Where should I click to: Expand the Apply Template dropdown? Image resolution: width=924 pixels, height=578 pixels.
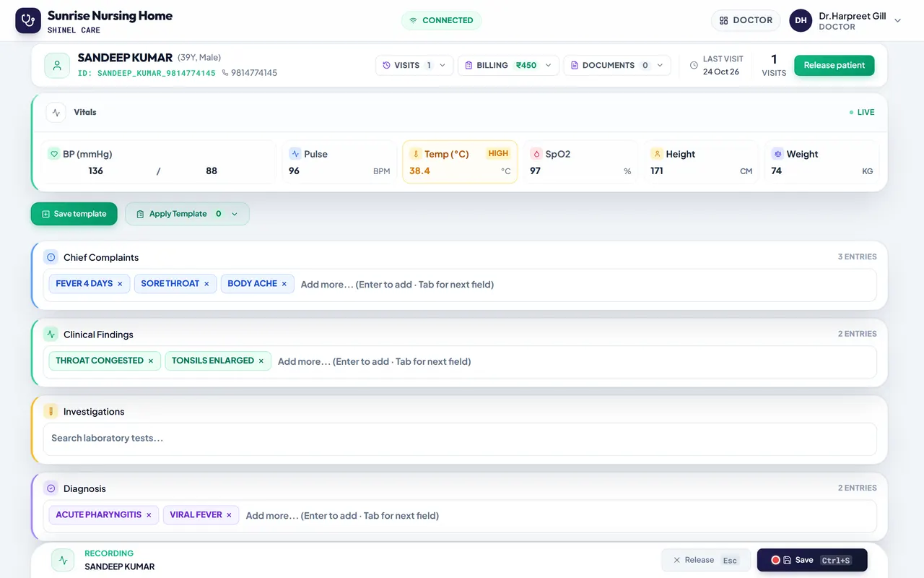(x=187, y=214)
